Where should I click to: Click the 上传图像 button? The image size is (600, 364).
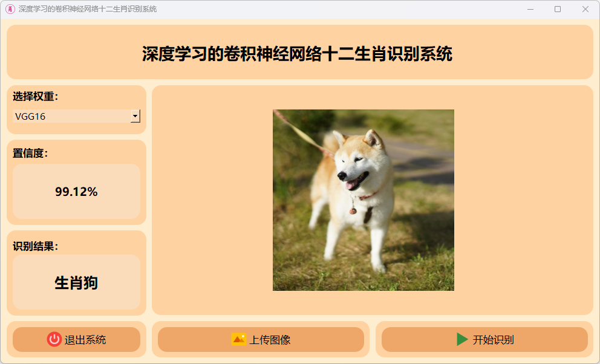pyautogui.click(x=261, y=339)
